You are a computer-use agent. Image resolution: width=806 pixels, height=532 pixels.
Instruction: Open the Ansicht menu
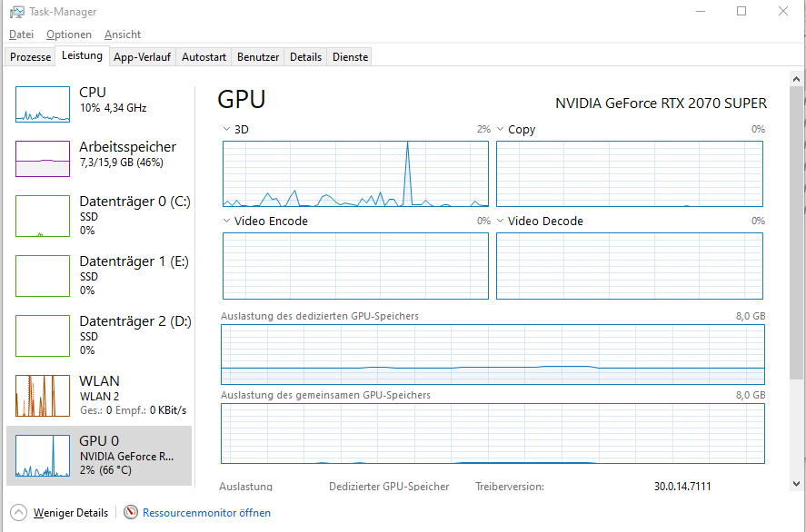coord(122,34)
